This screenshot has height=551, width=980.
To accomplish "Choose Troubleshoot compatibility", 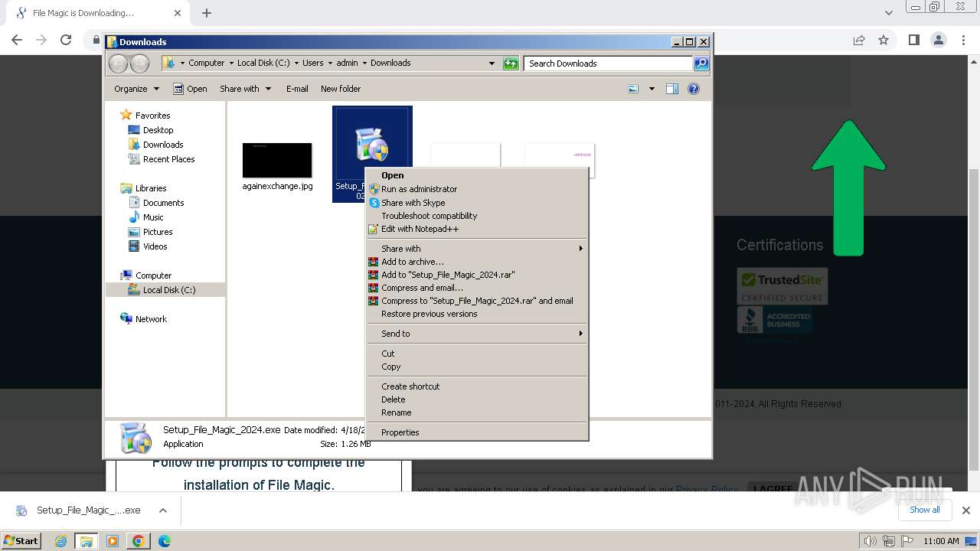I will click(429, 216).
